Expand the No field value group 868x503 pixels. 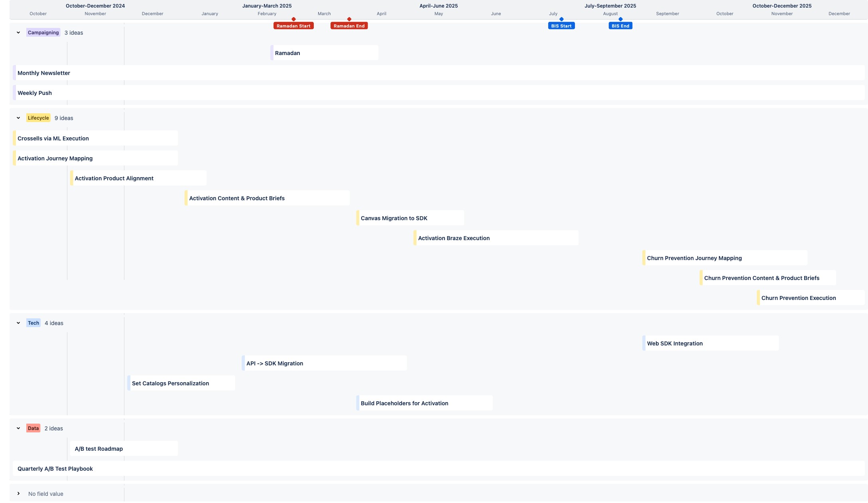(18, 494)
